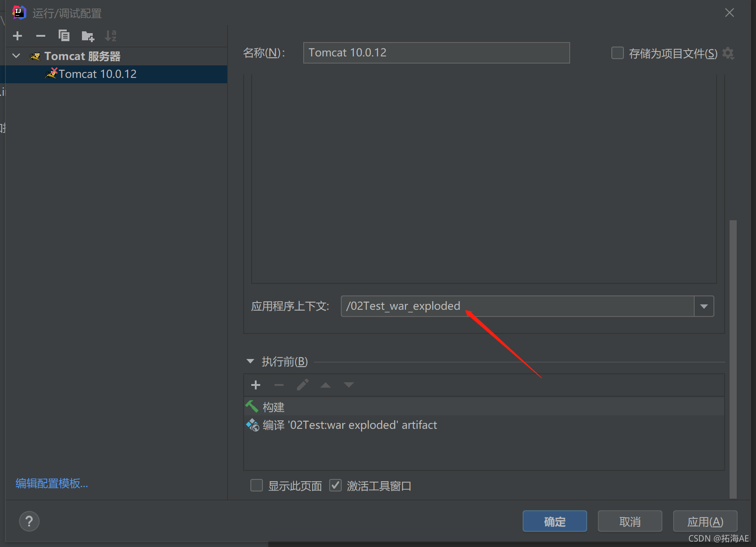Viewport: 756px width, 547px height.
Task: Open help with the question mark button
Action: pyautogui.click(x=29, y=521)
